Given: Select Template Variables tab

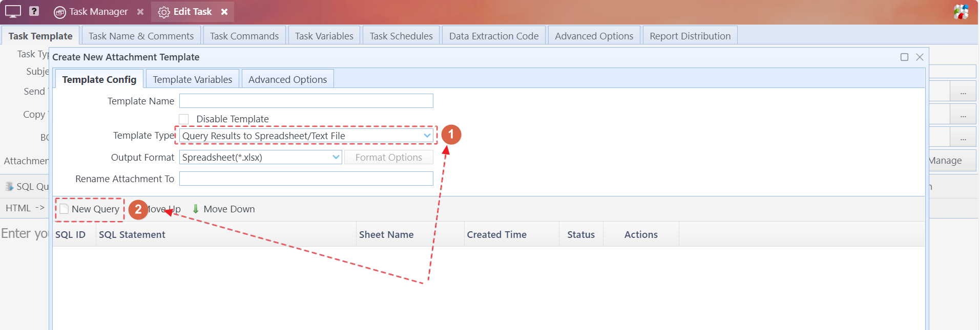Looking at the screenshot, I should (x=193, y=79).
